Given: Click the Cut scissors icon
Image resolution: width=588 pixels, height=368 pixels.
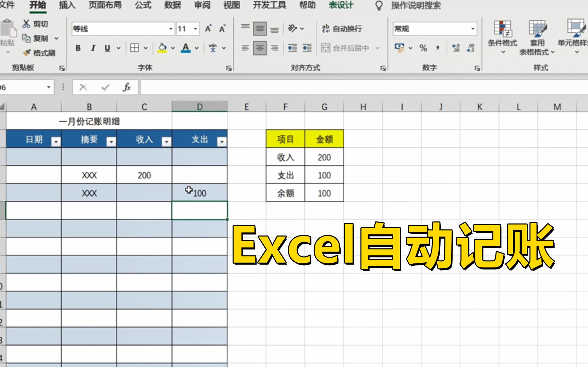Looking at the screenshot, I should [x=26, y=24].
